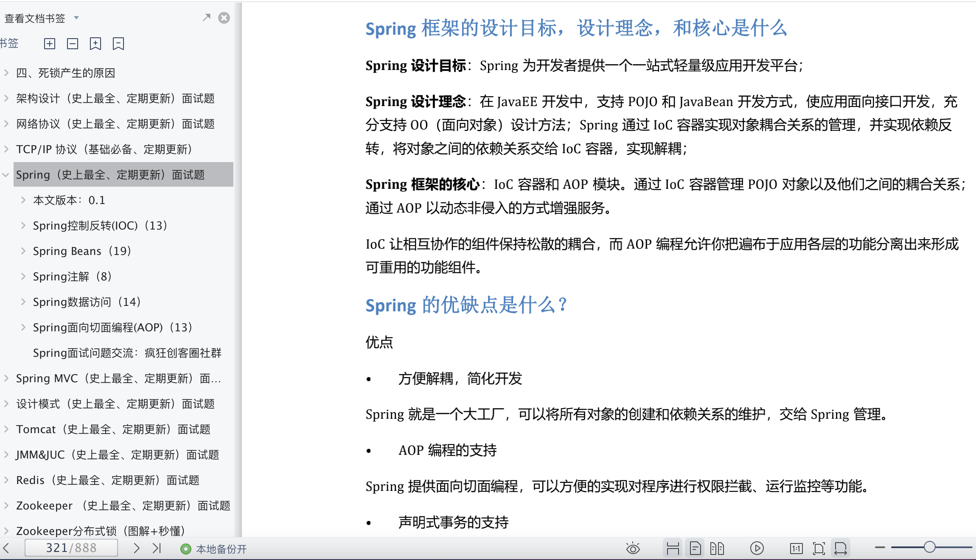
Task: Fit page to window icon
Action: coord(819,549)
